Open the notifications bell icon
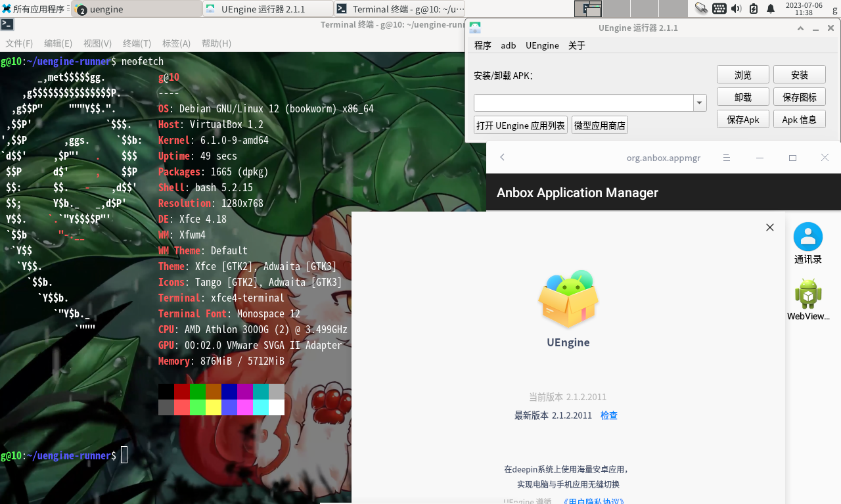841x504 pixels. pyautogui.click(x=771, y=9)
